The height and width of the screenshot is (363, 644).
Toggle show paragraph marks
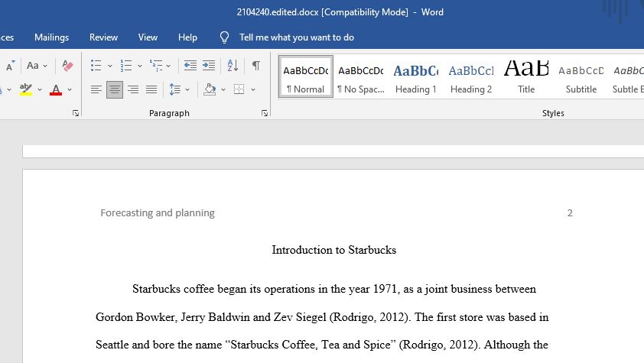[x=256, y=65]
